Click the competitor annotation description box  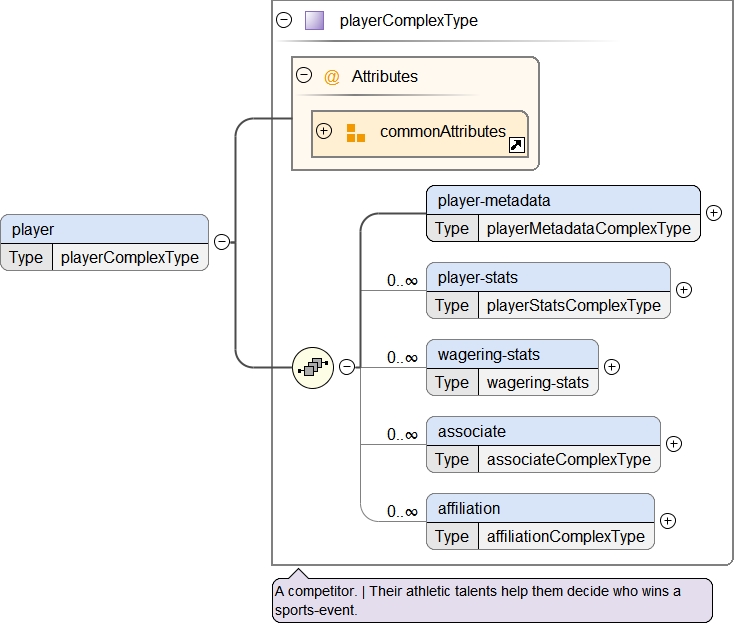tap(491, 600)
